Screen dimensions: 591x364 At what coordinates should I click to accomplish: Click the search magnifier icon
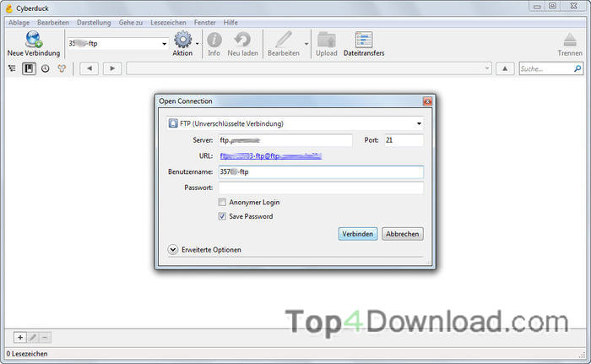click(577, 68)
